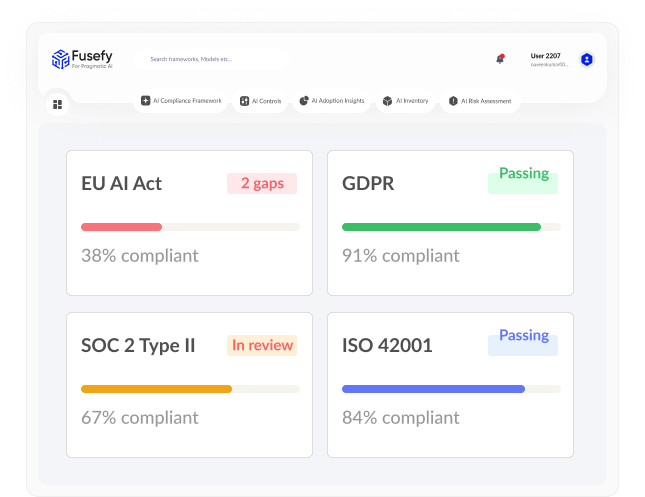Click the EU AI Act progress bar
645x497 pixels.
(x=190, y=227)
